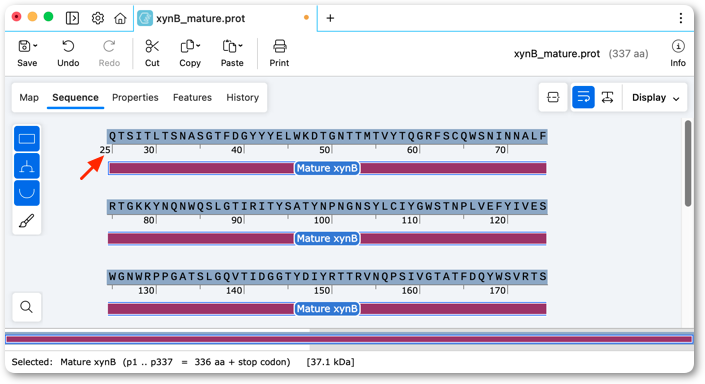Image resolution: width=705 pixels, height=384 pixels.
Task: Open the settings gear icon
Action: [98, 18]
